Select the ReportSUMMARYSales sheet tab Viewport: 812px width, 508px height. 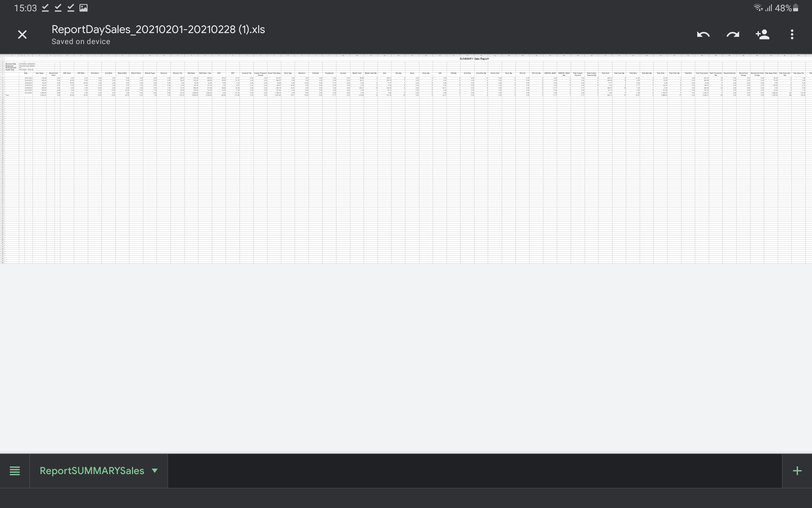coord(92,471)
